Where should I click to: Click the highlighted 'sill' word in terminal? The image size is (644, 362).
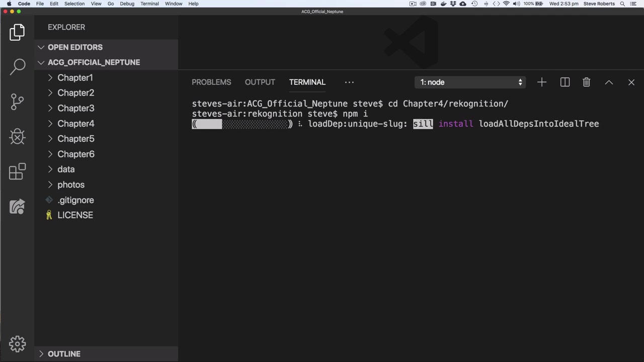point(423,124)
